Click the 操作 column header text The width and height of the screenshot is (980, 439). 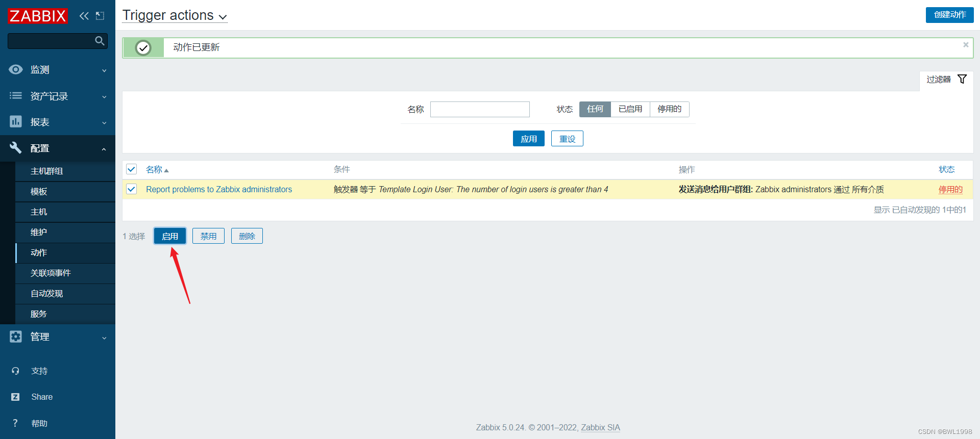(687, 169)
